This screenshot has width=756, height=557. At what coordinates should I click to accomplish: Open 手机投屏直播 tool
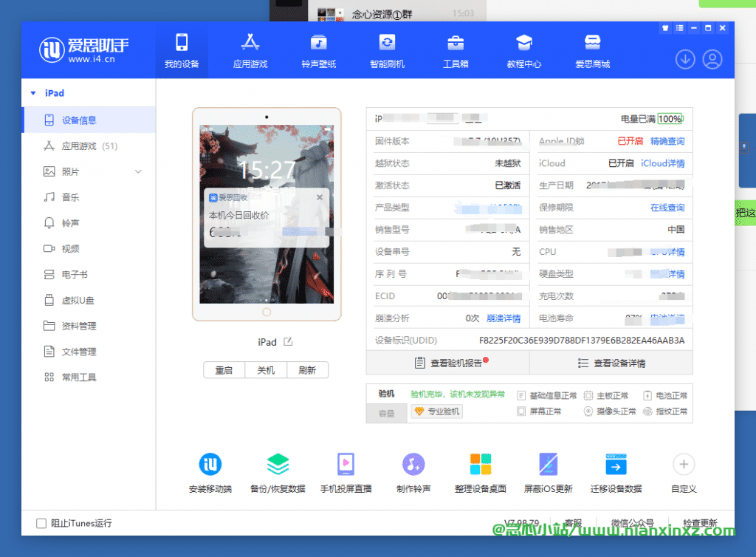coord(346,473)
